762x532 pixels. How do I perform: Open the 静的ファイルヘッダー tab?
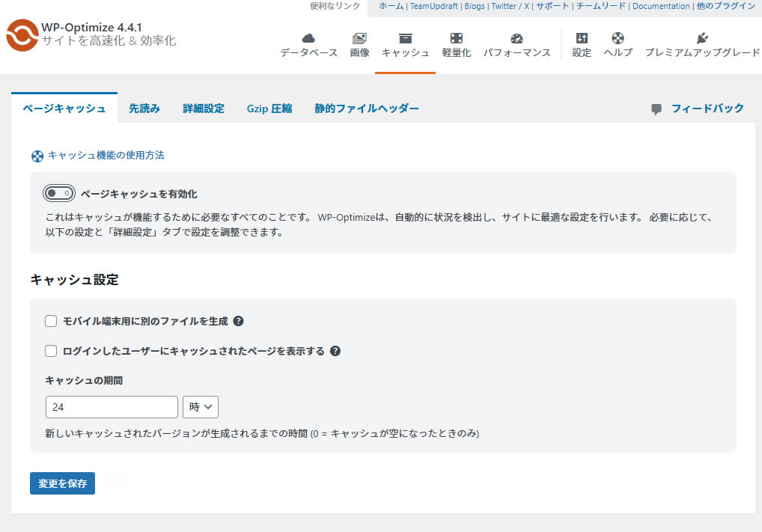pyautogui.click(x=367, y=108)
